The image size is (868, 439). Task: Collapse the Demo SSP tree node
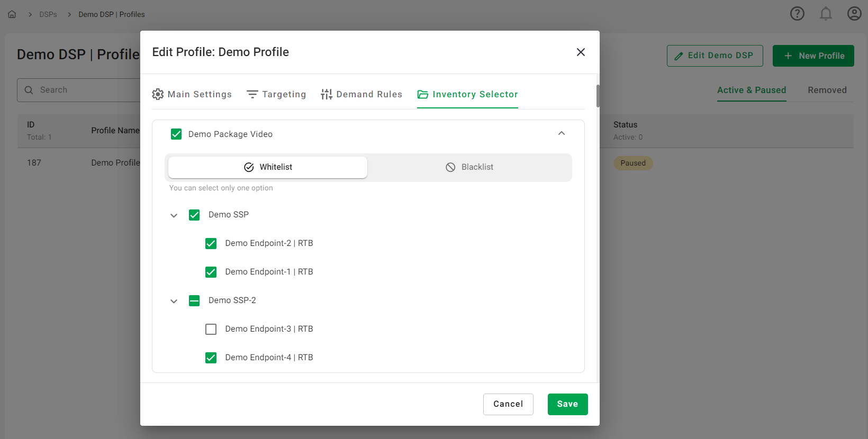pyautogui.click(x=174, y=215)
